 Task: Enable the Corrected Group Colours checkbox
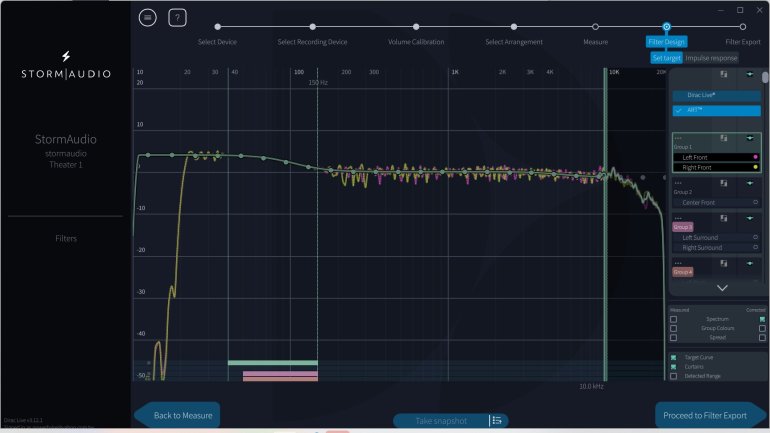[x=762, y=328]
